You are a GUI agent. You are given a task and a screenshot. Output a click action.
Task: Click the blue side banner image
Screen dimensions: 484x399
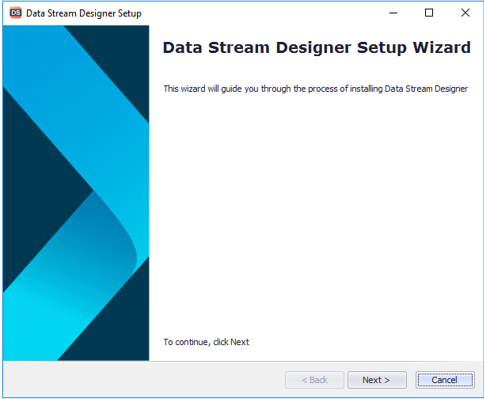click(76, 193)
